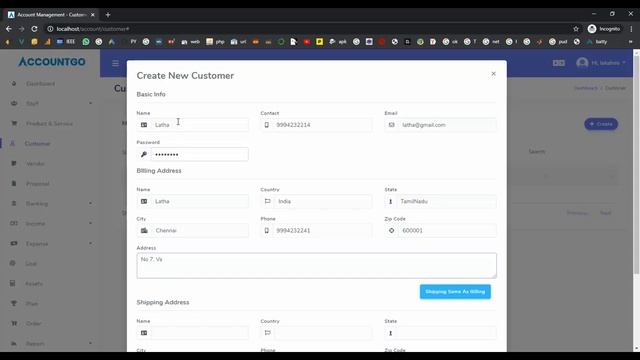Click the Billing Address Name field
This screenshot has height=360, width=640.
pos(200,201)
